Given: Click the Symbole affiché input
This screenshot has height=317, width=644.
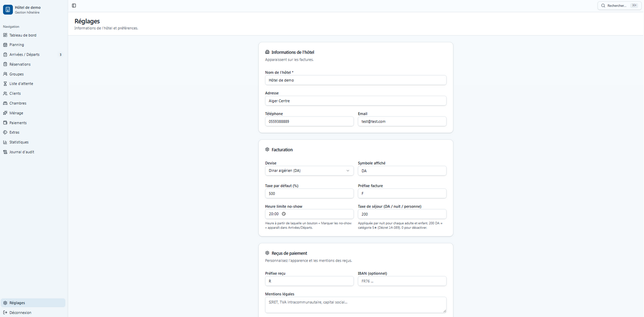Looking at the screenshot, I should 402,171.
